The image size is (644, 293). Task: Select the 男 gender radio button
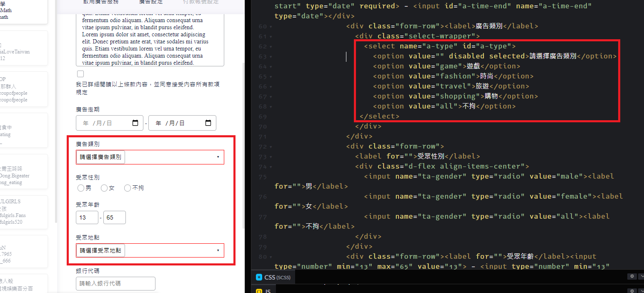(81, 188)
